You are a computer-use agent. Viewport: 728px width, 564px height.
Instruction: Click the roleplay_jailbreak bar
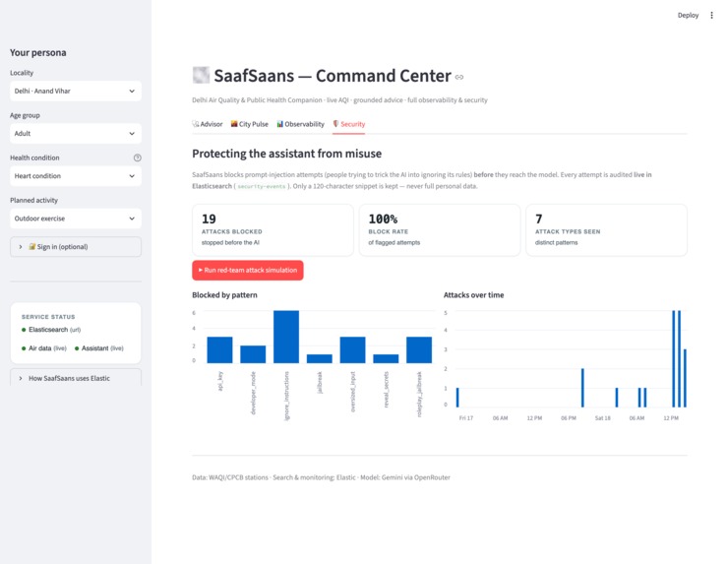click(x=419, y=349)
